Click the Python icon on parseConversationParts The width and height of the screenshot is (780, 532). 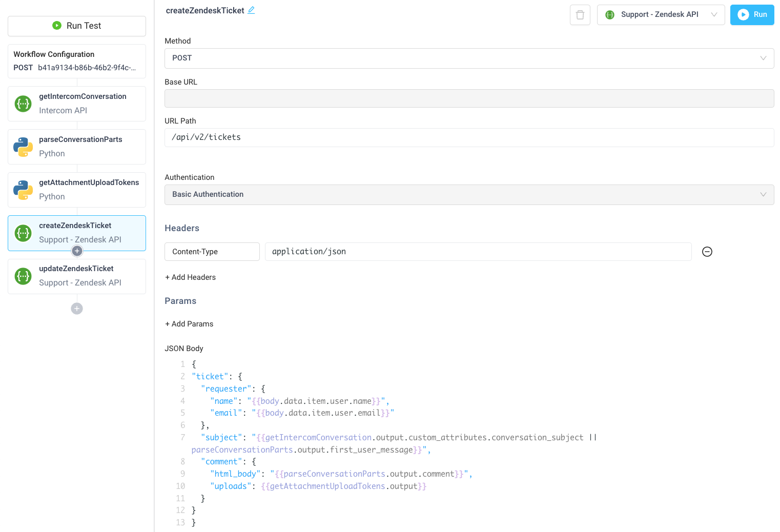(23, 147)
